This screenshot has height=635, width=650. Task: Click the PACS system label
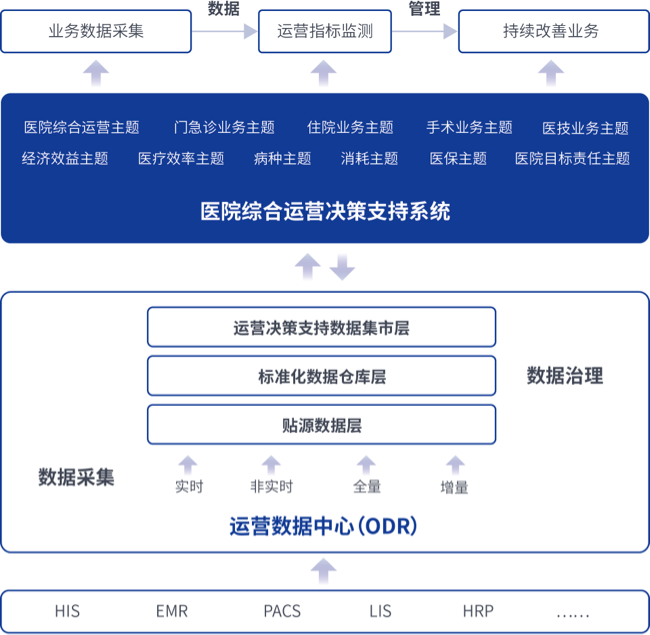(282, 611)
